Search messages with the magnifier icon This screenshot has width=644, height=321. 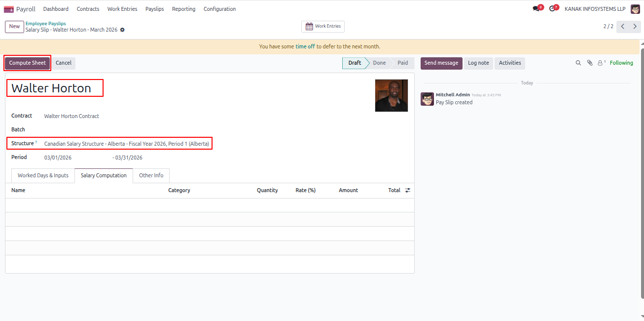click(578, 63)
